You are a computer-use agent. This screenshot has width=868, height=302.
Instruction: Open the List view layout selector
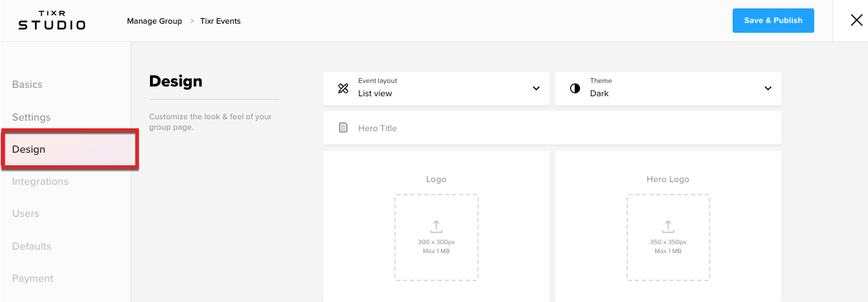[436, 89]
